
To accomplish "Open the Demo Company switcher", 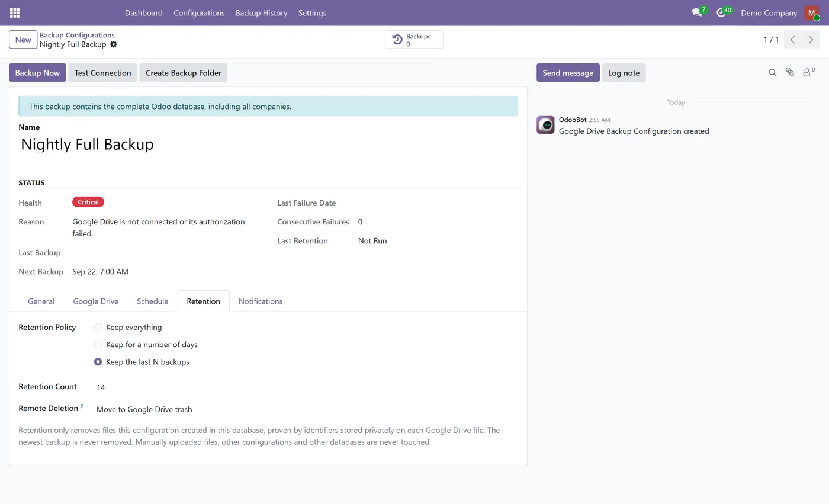I will [x=769, y=12].
